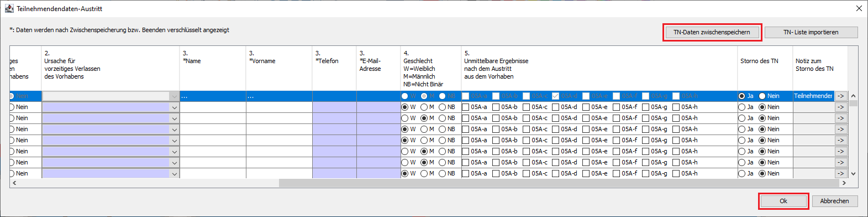Open the Ursache dropdown in the second table row
The height and width of the screenshot is (217, 868).
174,107
